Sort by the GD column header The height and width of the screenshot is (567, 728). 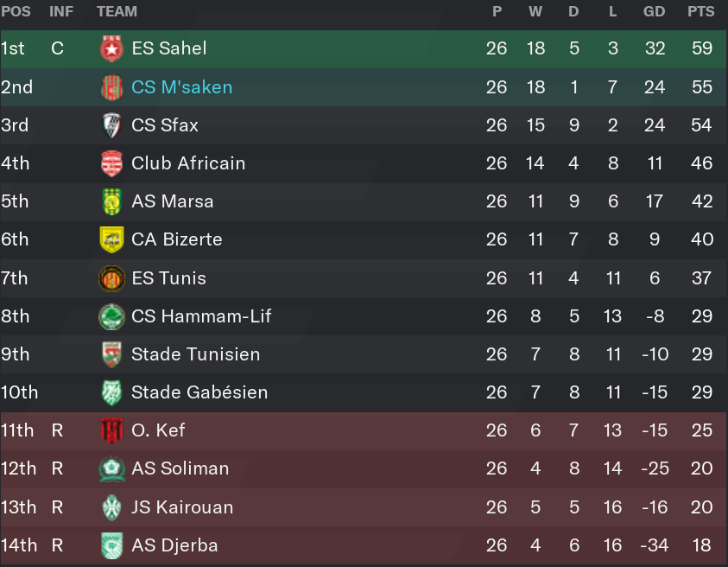click(654, 11)
